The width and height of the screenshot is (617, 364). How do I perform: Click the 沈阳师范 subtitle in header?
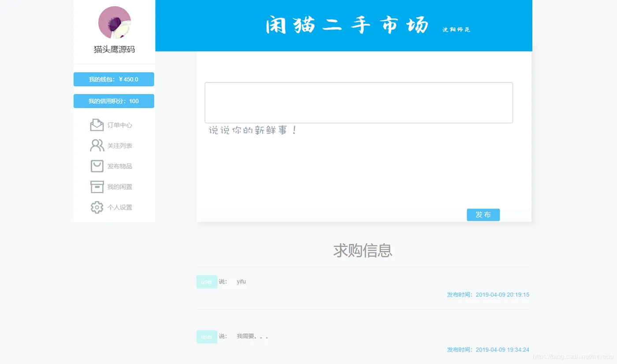457,30
